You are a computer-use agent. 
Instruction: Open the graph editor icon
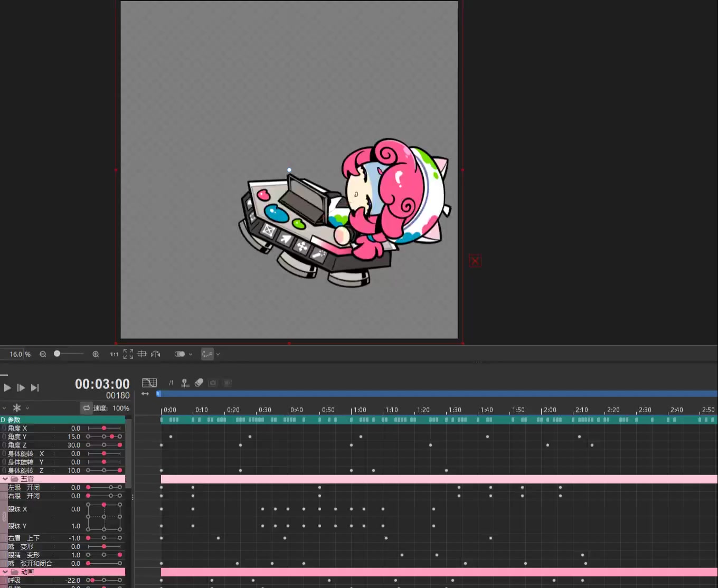pyautogui.click(x=149, y=383)
